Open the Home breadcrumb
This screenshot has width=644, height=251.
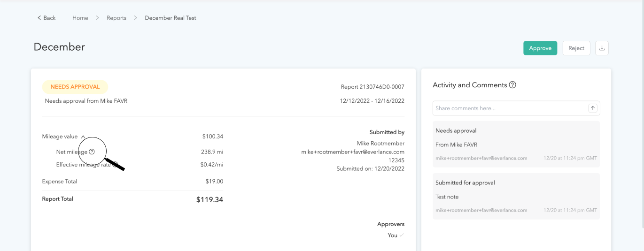pyautogui.click(x=80, y=18)
